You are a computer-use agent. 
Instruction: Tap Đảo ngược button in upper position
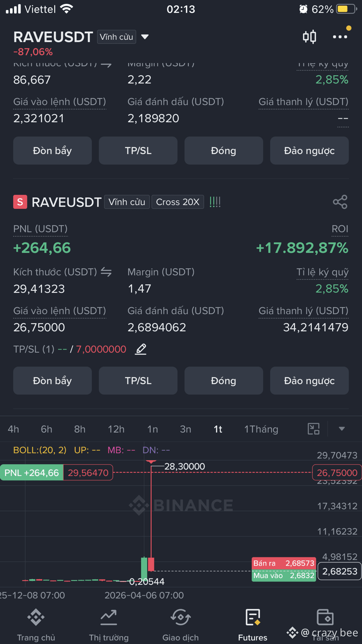click(310, 150)
